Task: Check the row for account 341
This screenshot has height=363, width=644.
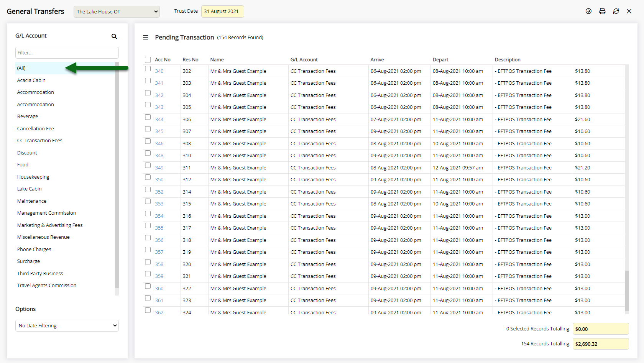Action: (x=148, y=80)
